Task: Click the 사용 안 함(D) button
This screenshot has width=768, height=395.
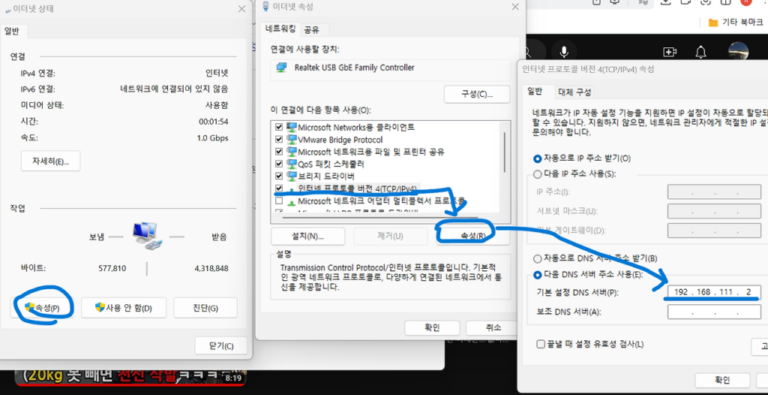Action: (123, 308)
